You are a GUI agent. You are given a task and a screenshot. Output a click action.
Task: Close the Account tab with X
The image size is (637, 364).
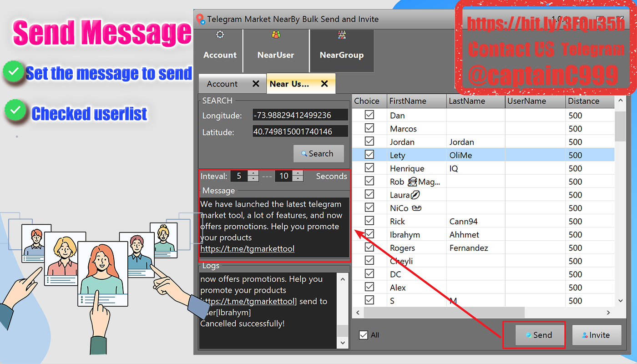coord(256,84)
